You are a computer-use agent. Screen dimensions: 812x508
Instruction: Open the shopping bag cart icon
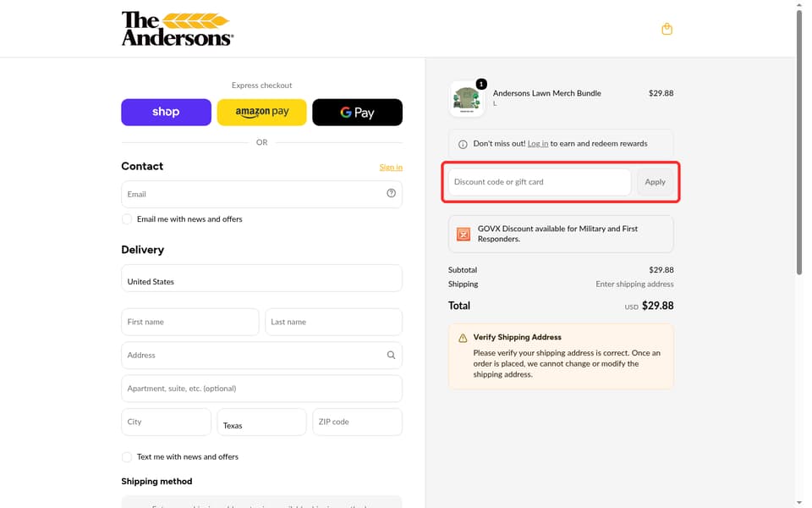(x=667, y=29)
